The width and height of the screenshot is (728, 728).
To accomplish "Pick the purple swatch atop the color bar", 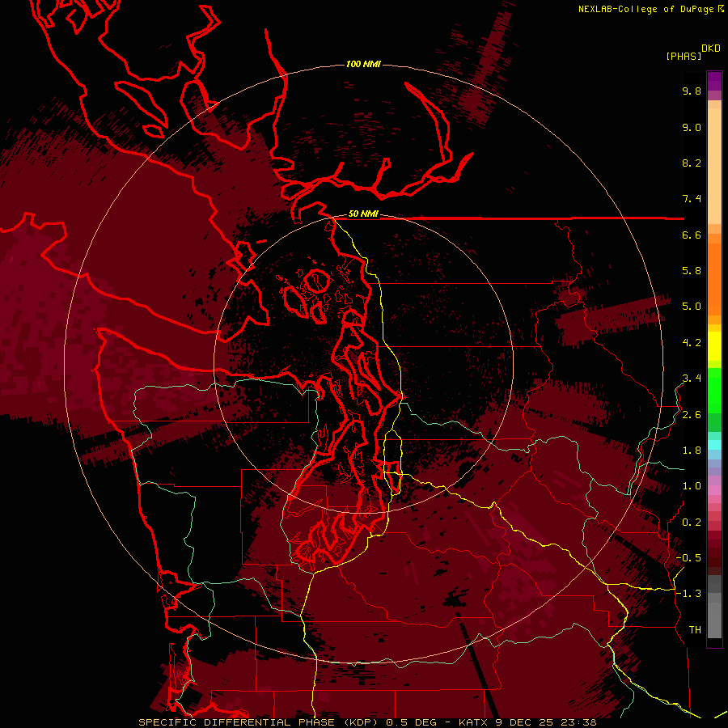I will click(714, 81).
